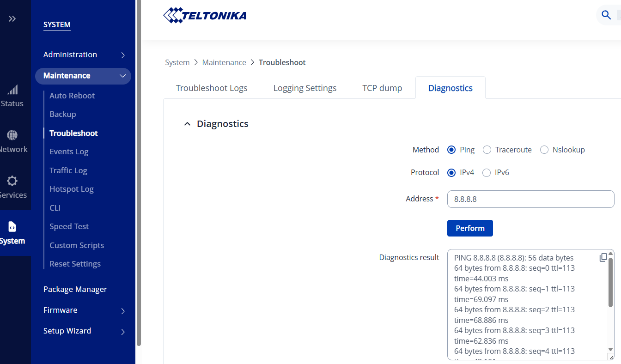Viewport: 621px width, 364px height.
Task: Switch protocol to IPv6
Action: [x=487, y=173]
